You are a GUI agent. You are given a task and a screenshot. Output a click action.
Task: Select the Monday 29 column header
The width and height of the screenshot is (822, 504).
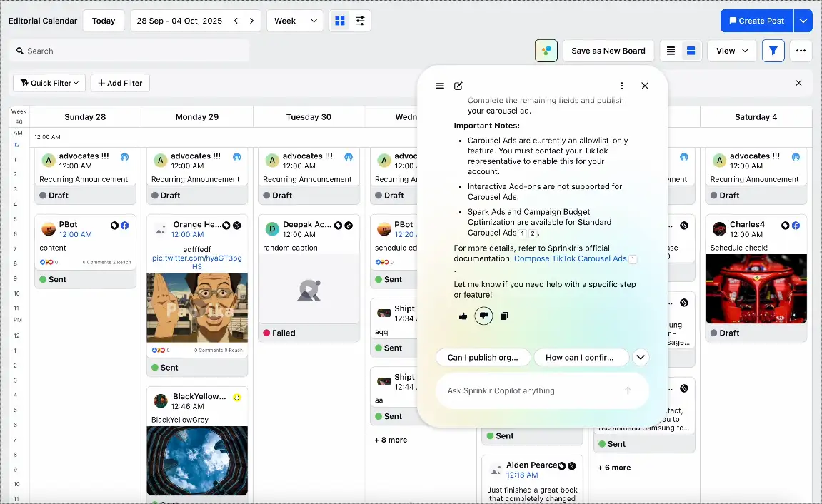(x=197, y=117)
